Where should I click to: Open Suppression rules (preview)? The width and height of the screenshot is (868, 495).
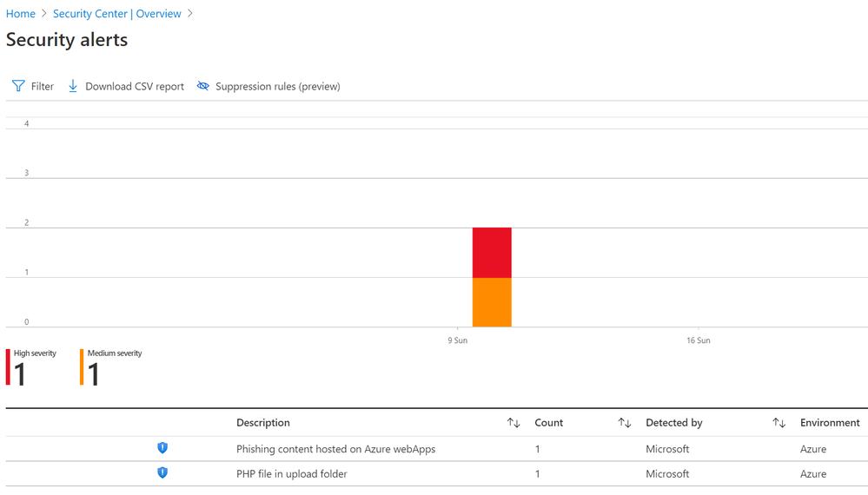[x=277, y=87]
